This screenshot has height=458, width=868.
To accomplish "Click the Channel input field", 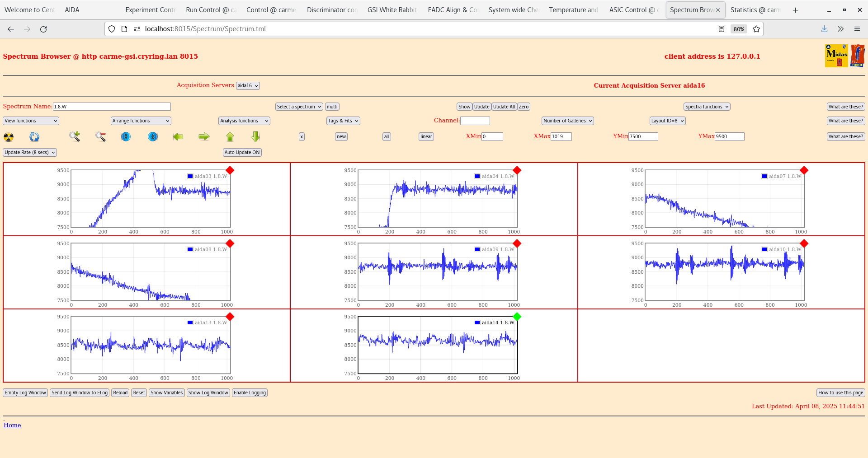I will pos(475,121).
